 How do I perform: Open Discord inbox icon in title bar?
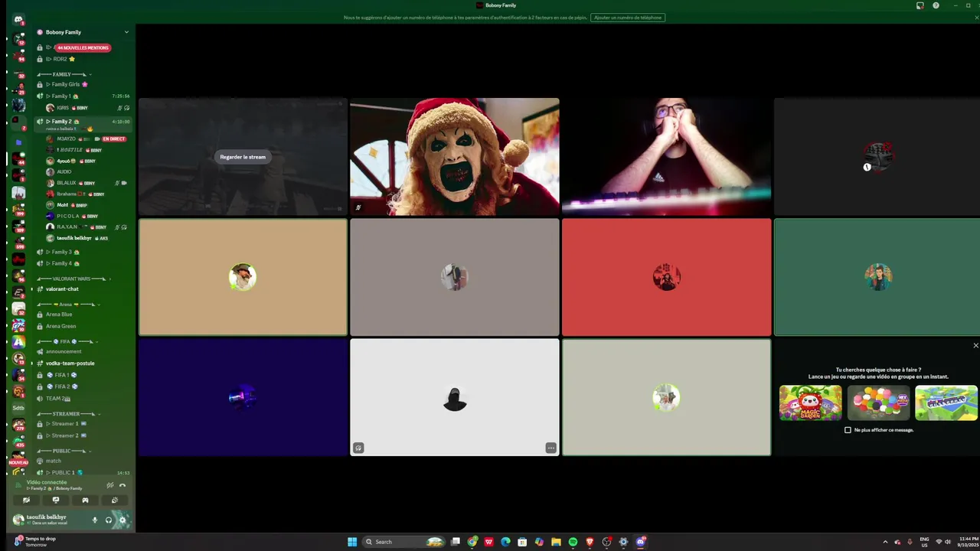[920, 5]
